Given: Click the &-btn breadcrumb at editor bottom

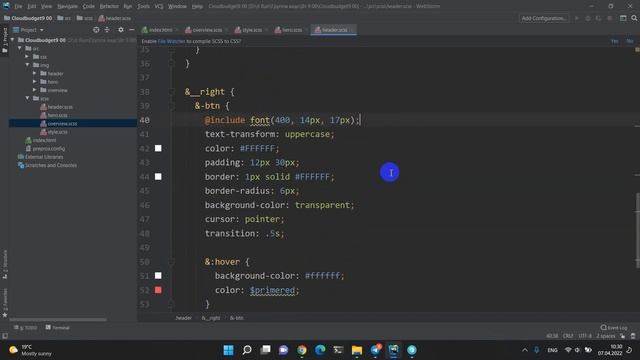Looking at the screenshot, I should click(237, 318).
